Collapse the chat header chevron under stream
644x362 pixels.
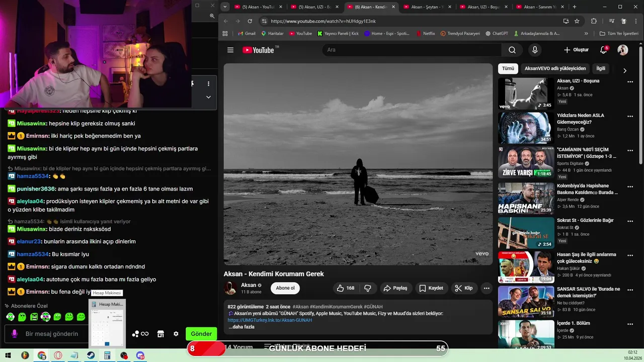point(208,97)
